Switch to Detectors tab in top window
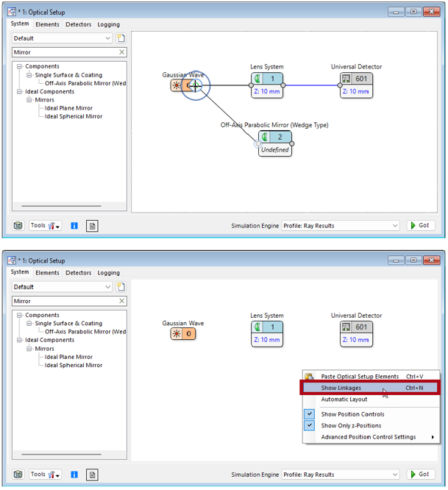Screen dimensions: 448x490 78,24
